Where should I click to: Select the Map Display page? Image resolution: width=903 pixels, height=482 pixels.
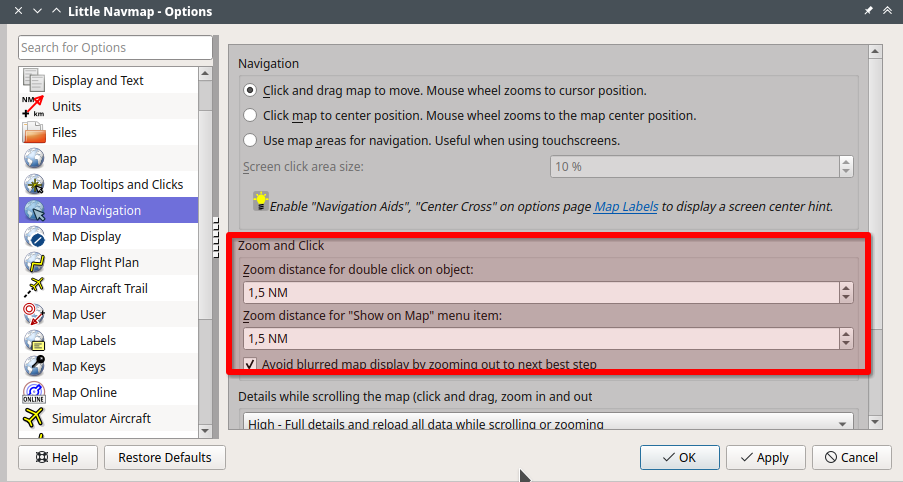tap(108, 236)
